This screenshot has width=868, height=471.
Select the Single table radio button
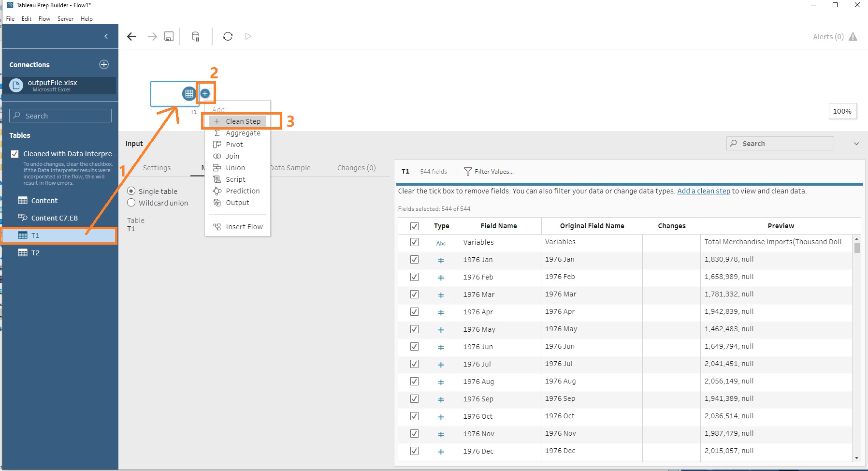pyautogui.click(x=131, y=191)
